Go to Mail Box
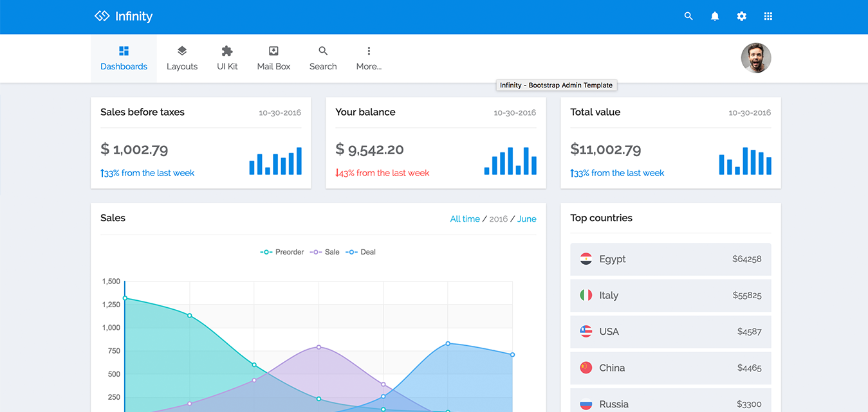The image size is (868, 412). click(273, 58)
